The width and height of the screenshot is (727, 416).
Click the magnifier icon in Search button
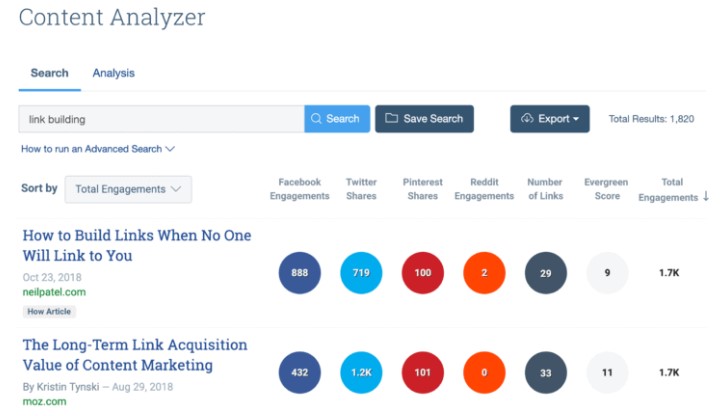click(316, 119)
